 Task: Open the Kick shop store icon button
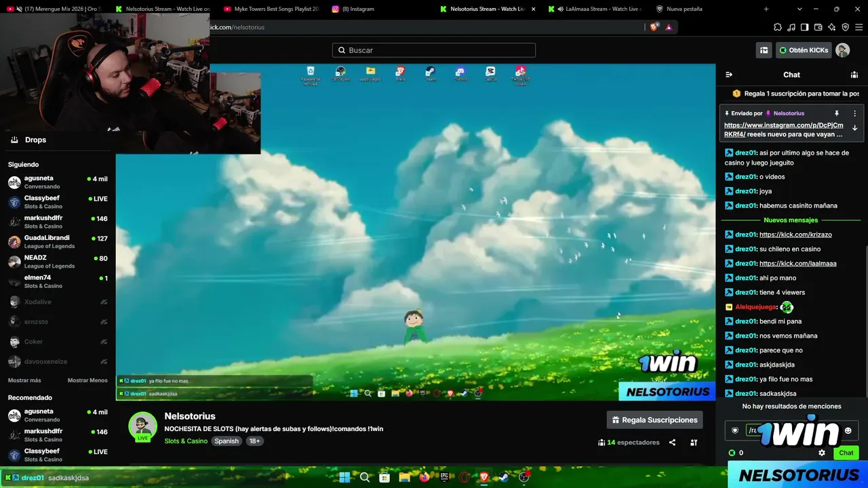764,50
